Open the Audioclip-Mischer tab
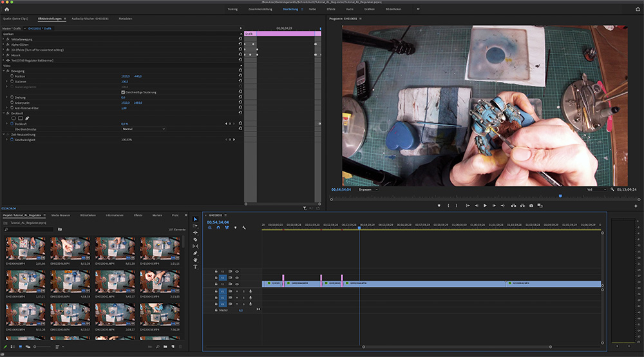Screen dimensions: 644x357 pos(90,19)
